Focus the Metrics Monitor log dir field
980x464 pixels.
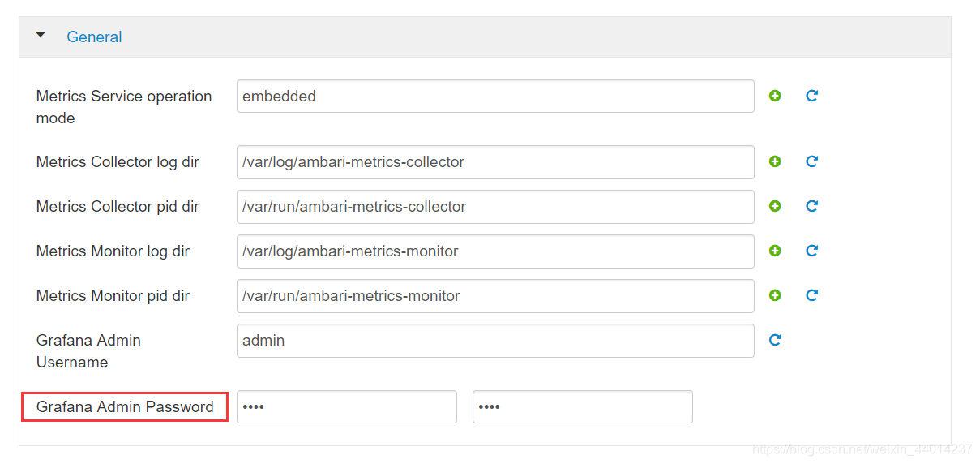495,251
